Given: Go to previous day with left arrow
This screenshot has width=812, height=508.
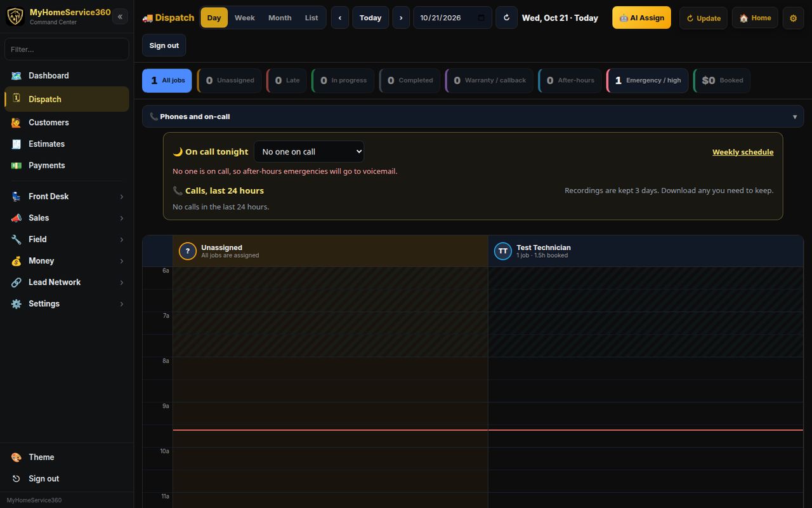Looking at the screenshot, I should coord(340,18).
